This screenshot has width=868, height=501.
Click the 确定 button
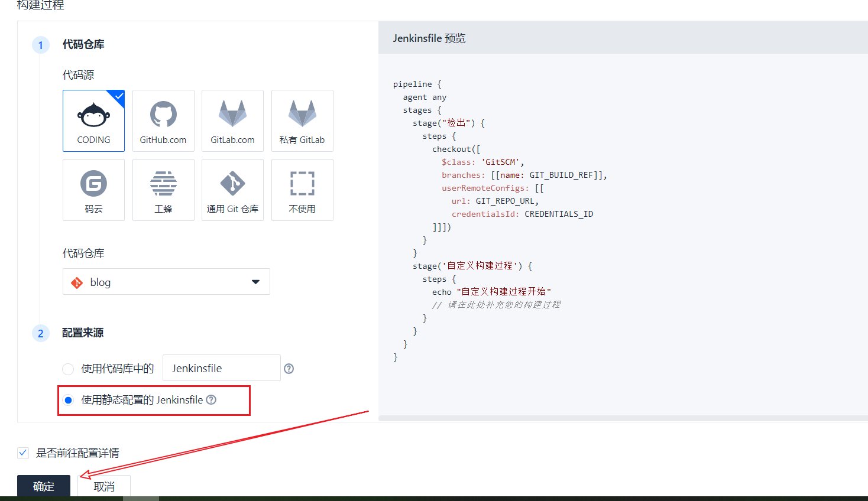coord(44,486)
